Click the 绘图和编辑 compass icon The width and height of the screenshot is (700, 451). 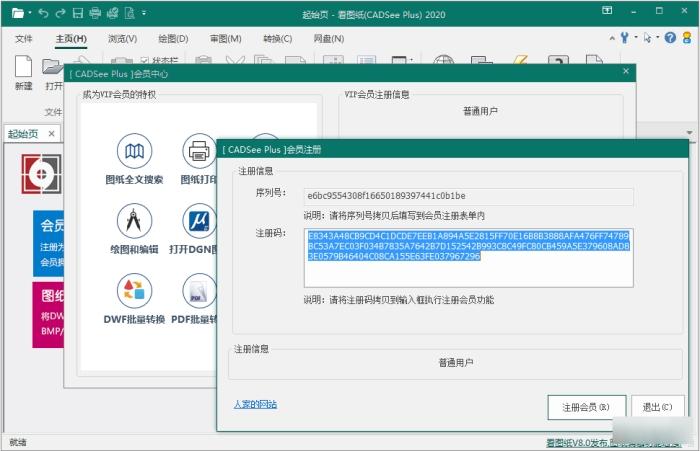(134, 221)
